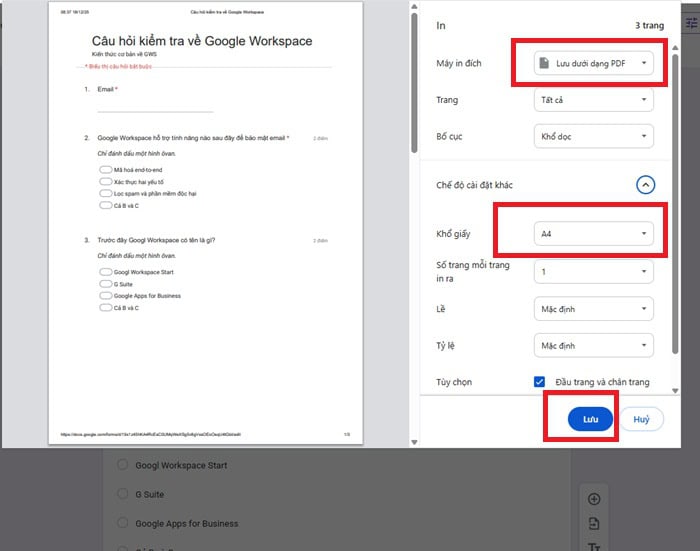
Task: Toggle the 'Đầu trang và chân trang' checkbox
Action: pos(540,382)
